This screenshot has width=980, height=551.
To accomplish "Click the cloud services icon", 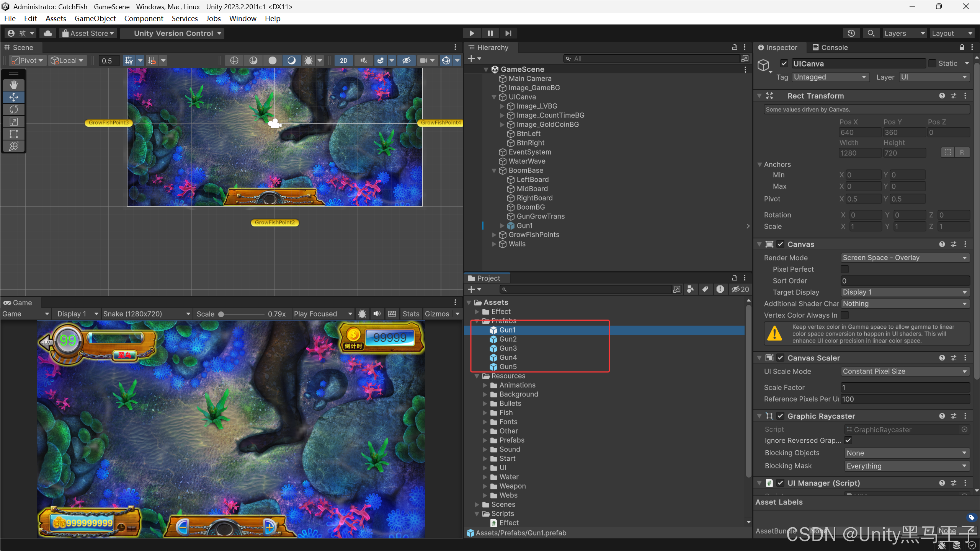I will click(48, 33).
